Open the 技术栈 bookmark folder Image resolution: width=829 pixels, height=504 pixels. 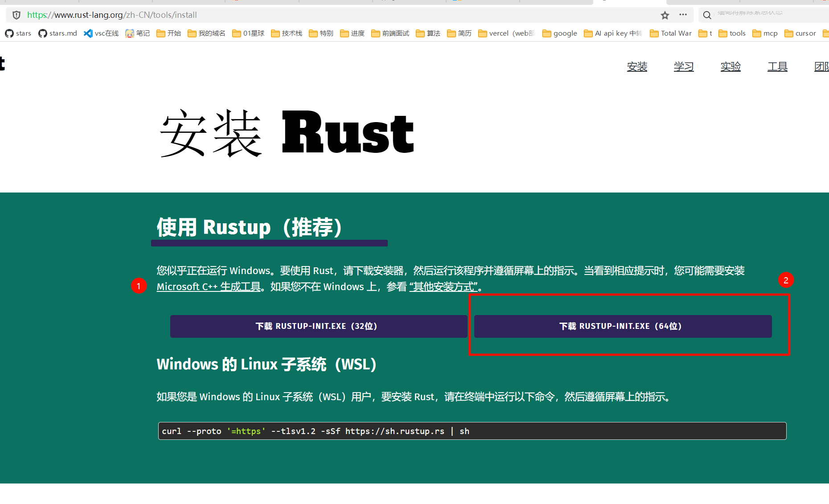(x=287, y=33)
